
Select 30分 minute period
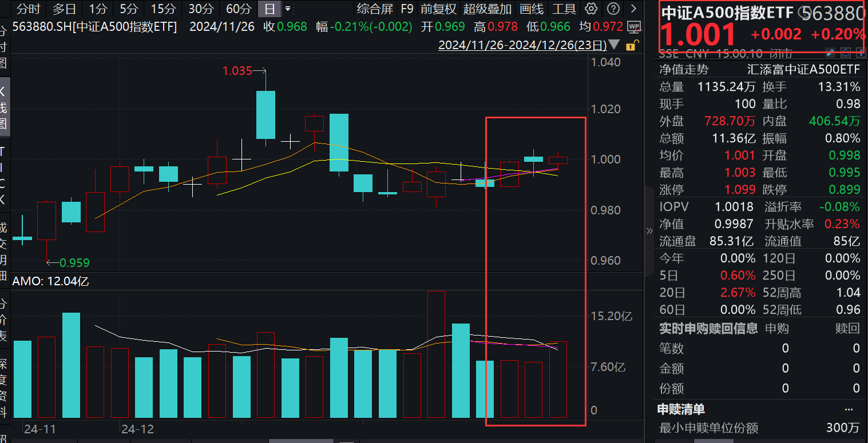pos(201,9)
